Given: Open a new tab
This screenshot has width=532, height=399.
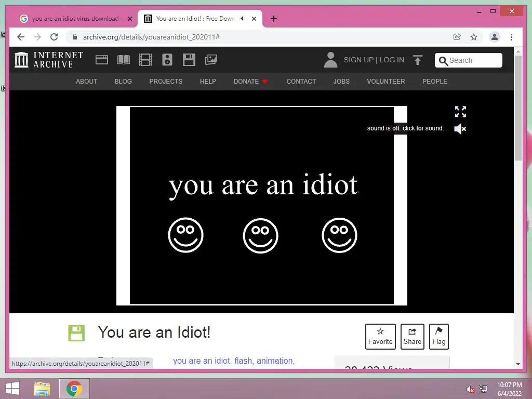Looking at the screenshot, I should [274, 19].
